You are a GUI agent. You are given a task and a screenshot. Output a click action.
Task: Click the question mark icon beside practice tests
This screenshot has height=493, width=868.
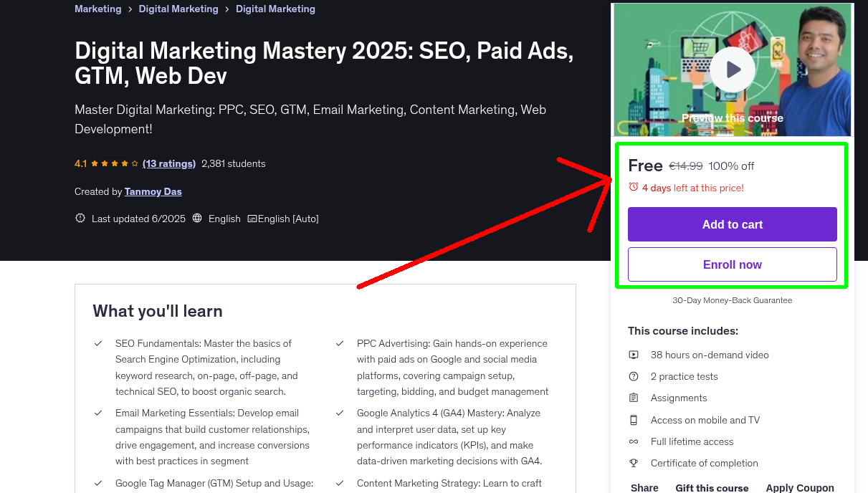pos(634,376)
